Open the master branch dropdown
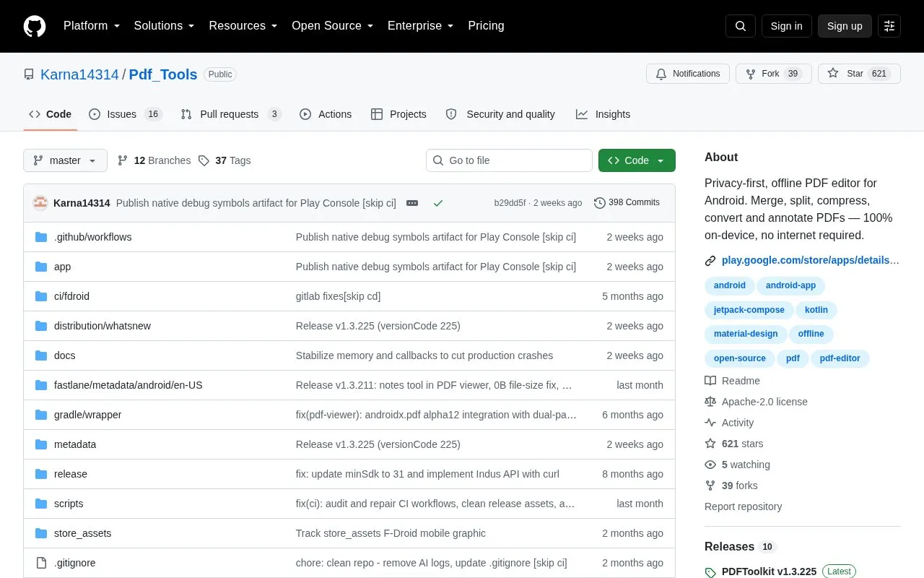The width and height of the screenshot is (924, 578). [x=65, y=160]
